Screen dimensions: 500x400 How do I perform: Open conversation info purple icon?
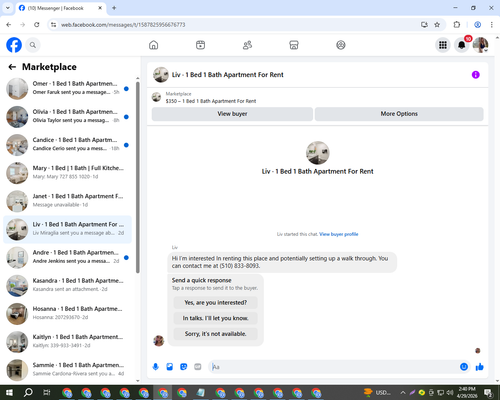(x=476, y=75)
